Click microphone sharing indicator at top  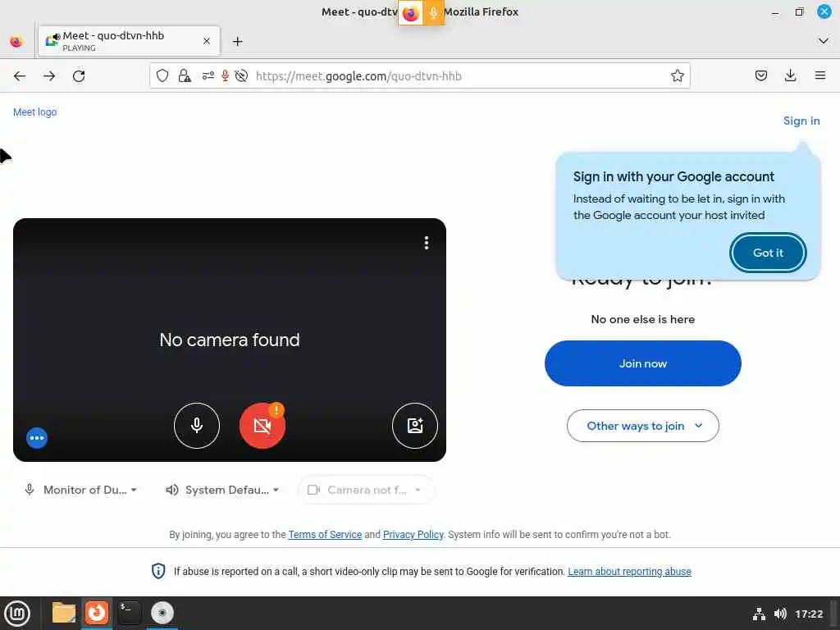pyautogui.click(x=433, y=12)
